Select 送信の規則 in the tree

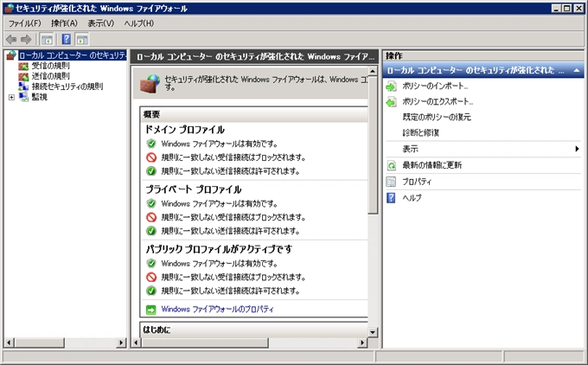(x=51, y=76)
